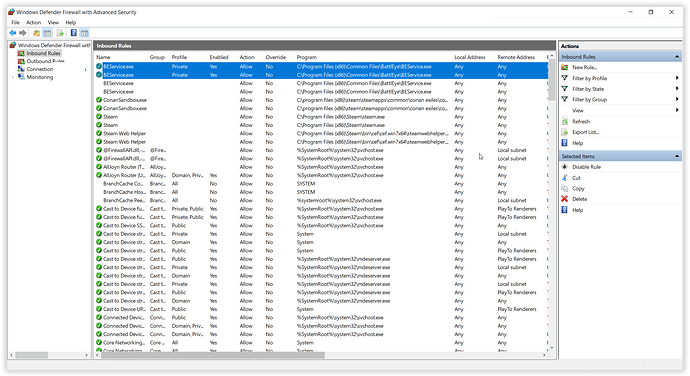Expand the Monitoring tree node
This screenshot has height=376, width=690.
[13, 77]
